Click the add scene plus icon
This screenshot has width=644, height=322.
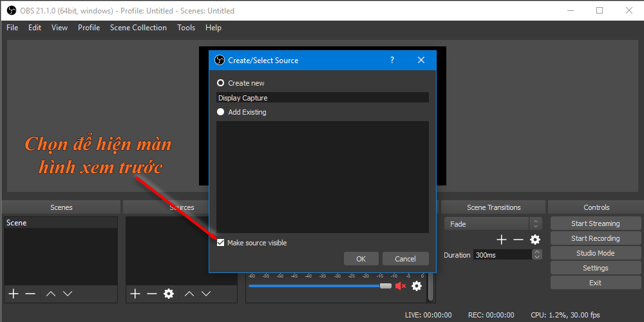coord(14,294)
